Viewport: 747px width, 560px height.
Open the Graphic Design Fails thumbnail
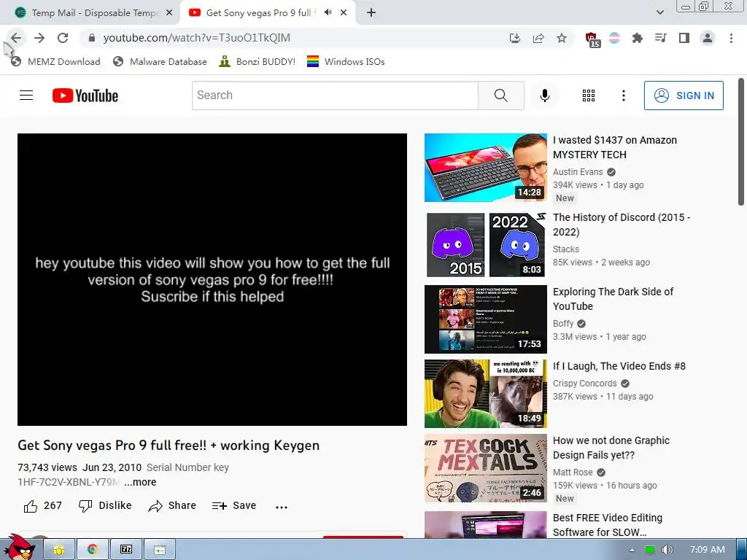[x=485, y=468]
